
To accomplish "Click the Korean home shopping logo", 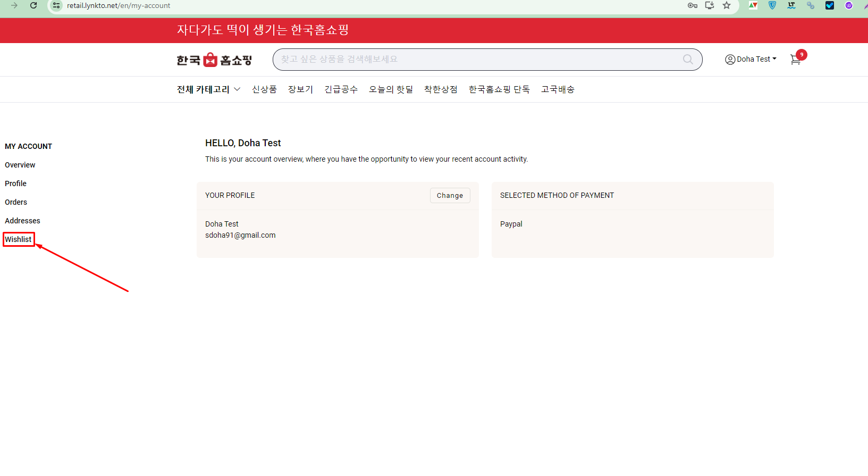I will [x=214, y=60].
